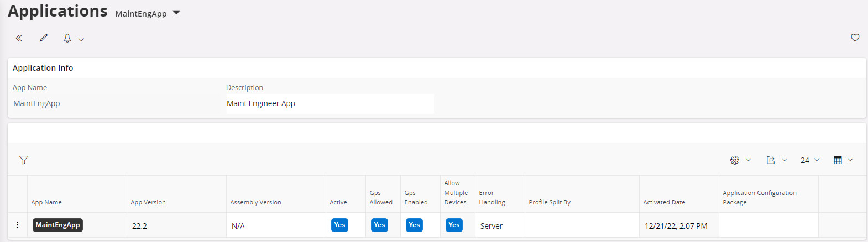
Task: Toggle the Active Yes badge
Action: point(339,225)
